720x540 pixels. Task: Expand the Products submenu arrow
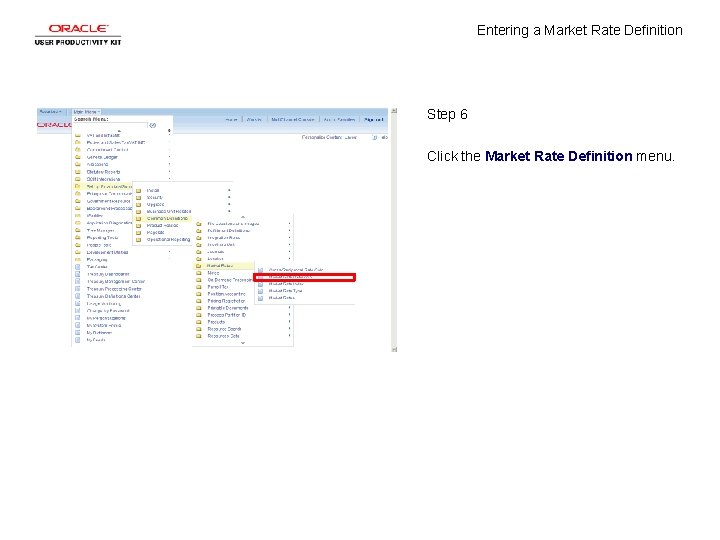289,322
